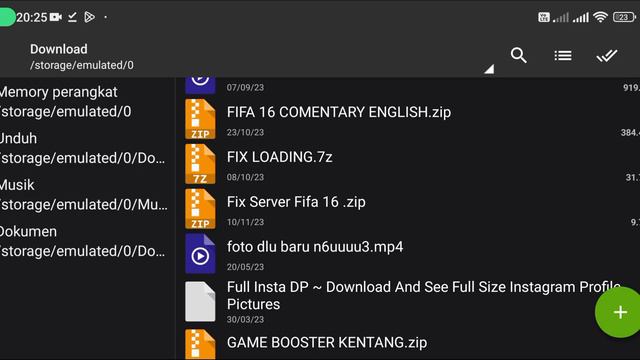Go to Musik folder bookmark
The width and height of the screenshot is (640, 360).
[84, 195]
